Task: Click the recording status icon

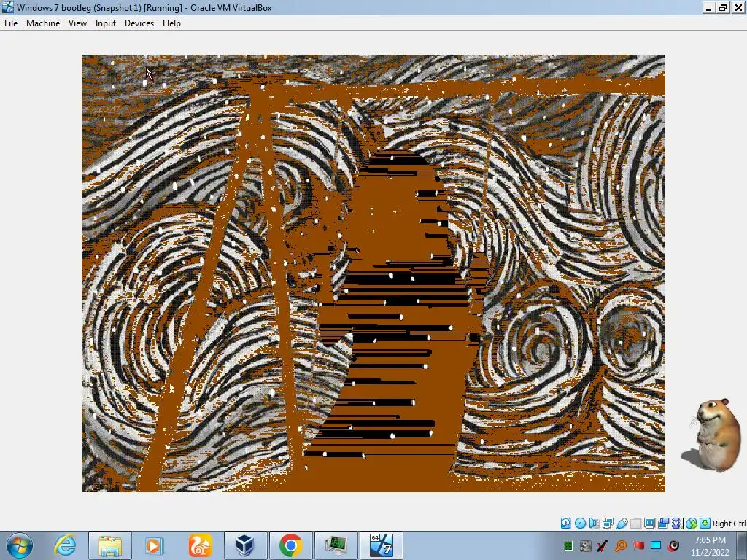Action: coord(663,524)
